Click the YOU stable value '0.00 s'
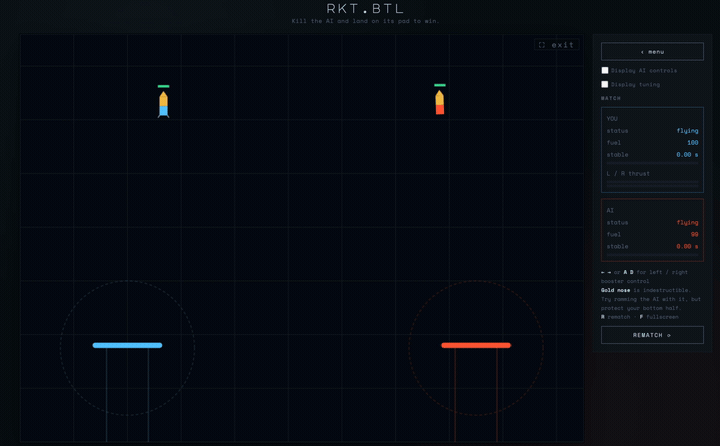Screen dimensions: 720x446 (x=687, y=154)
